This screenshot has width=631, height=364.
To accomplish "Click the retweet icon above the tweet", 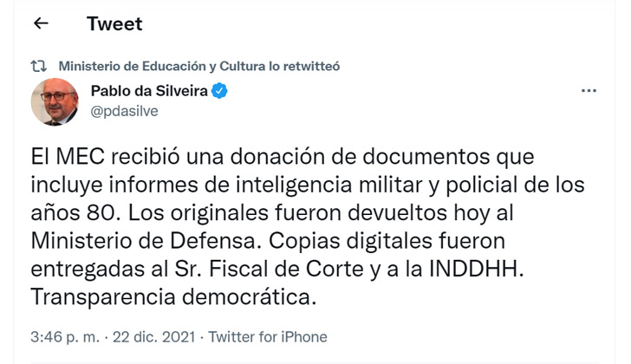I will (x=40, y=66).
